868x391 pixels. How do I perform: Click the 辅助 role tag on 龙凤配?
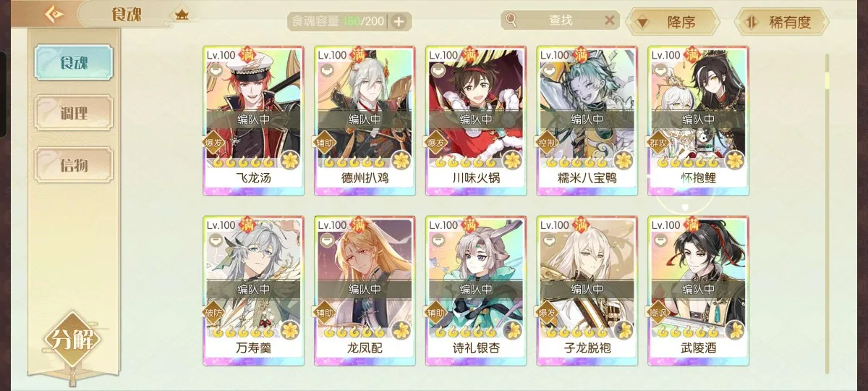(325, 312)
